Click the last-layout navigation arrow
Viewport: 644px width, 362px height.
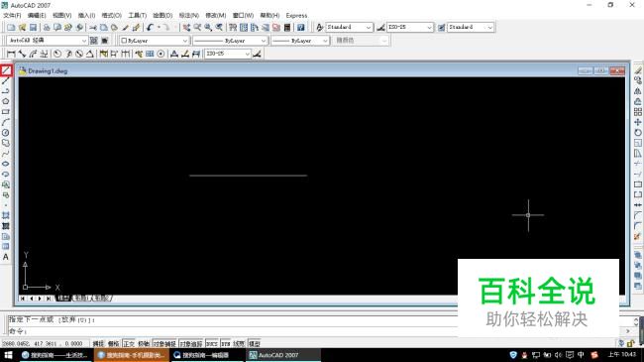(x=49, y=299)
